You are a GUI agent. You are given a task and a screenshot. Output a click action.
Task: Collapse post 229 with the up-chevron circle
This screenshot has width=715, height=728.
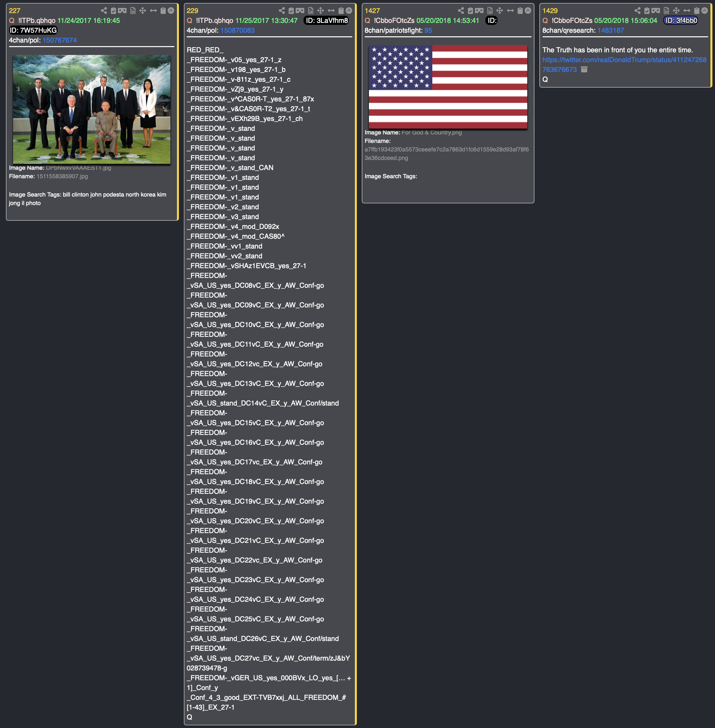click(349, 10)
